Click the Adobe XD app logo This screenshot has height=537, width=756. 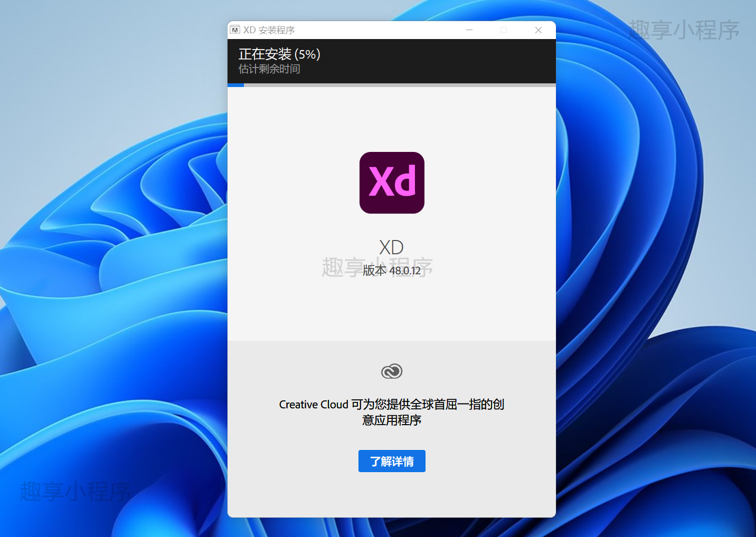(392, 183)
